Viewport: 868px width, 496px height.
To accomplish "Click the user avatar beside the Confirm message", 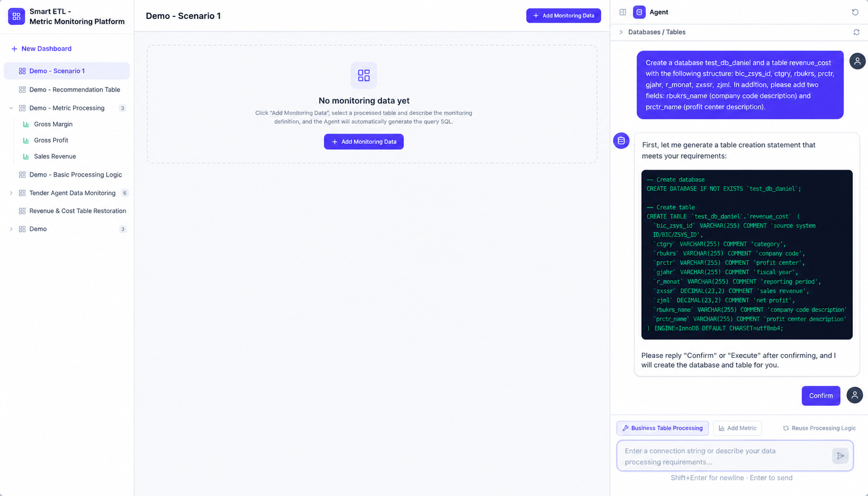I will (854, 395).
